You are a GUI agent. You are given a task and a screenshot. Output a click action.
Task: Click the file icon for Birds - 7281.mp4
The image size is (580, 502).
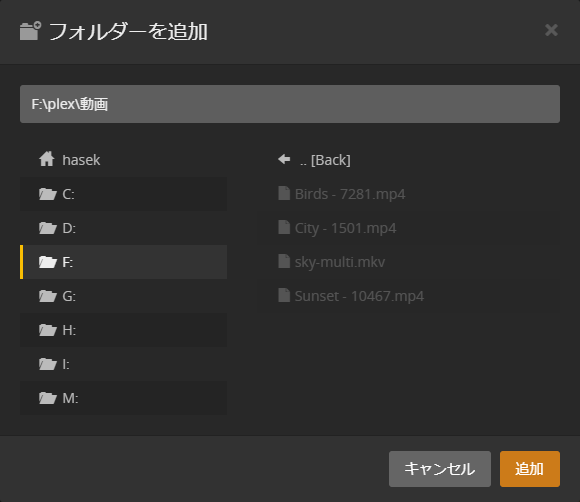pyautogui.click(x=284, y=193)
